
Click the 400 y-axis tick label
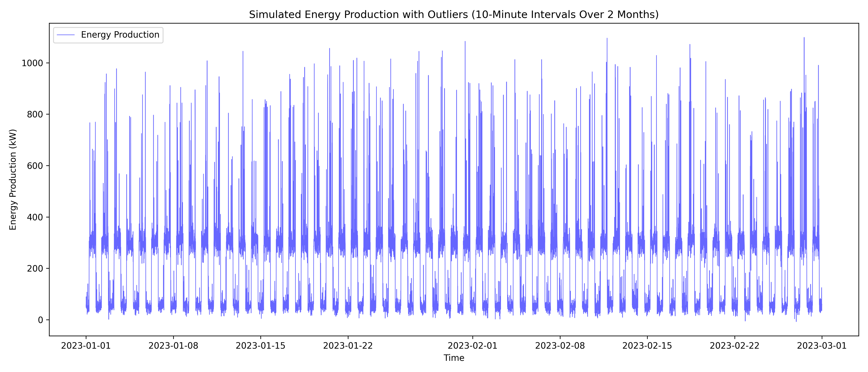coord(35,217)
